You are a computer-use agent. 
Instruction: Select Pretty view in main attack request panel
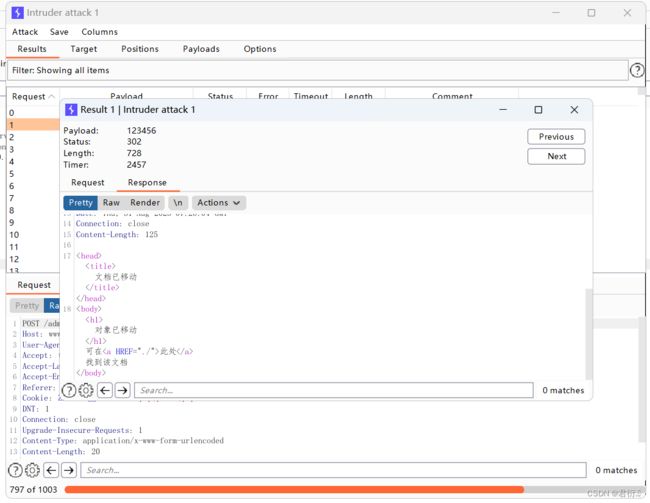point(27,306)
